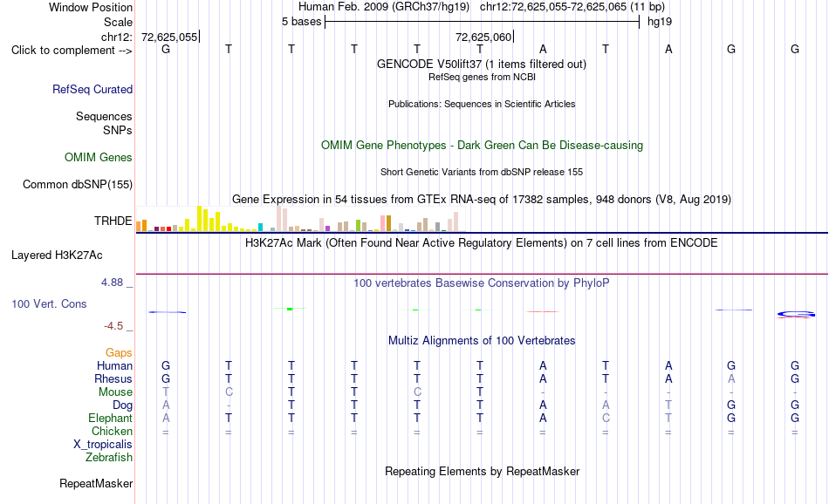Click 'Short Genetic Variants from dbSNP release 155'
829x504 pixels.
click(482, 173)
